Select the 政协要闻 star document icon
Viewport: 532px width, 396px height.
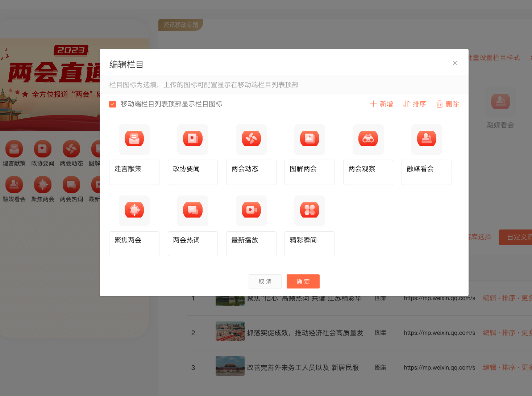pos(192,139)
